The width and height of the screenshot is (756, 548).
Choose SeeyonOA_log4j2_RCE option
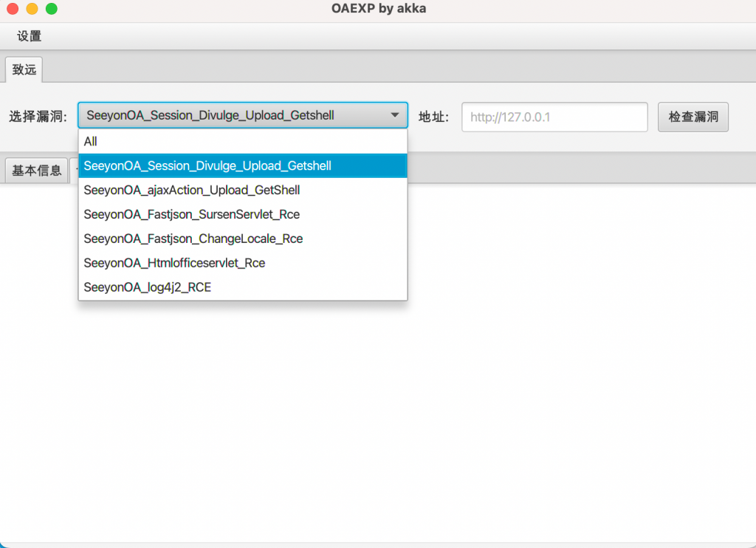coord(242,287)
